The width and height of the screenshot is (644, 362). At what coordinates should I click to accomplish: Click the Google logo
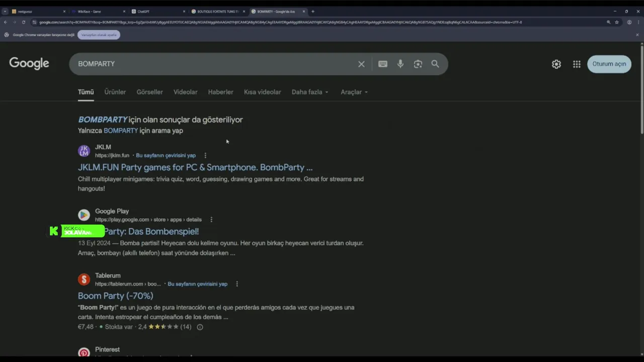point(29,63)
